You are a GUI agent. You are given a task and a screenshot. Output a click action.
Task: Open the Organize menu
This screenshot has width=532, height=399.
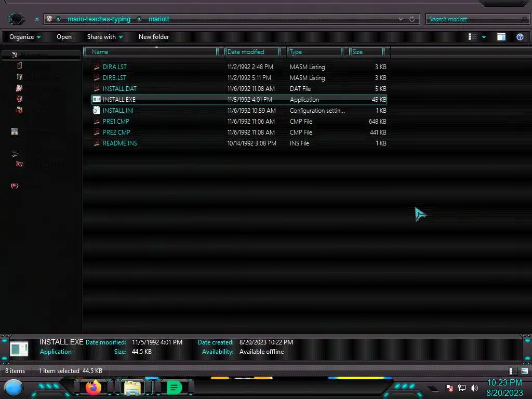[25, 37]
